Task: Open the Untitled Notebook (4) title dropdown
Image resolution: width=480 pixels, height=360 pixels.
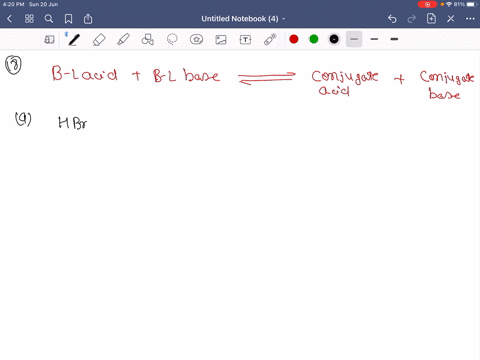Action: pos(243,19)
